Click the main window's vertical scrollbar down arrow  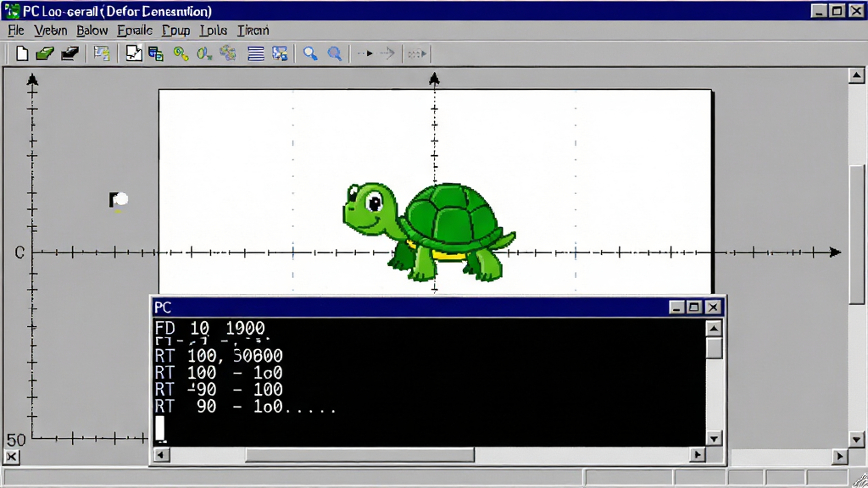[x=856, y=440]
